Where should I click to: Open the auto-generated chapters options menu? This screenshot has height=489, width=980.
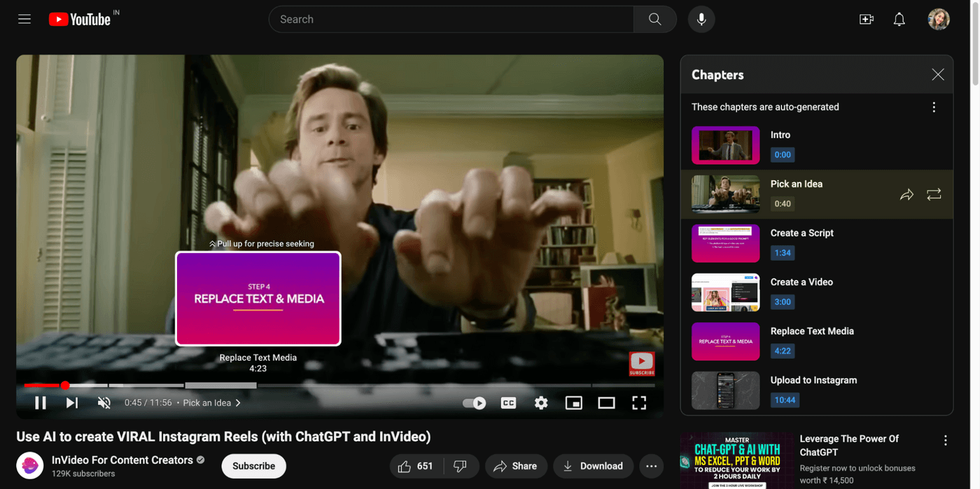(x=934, y=106)
